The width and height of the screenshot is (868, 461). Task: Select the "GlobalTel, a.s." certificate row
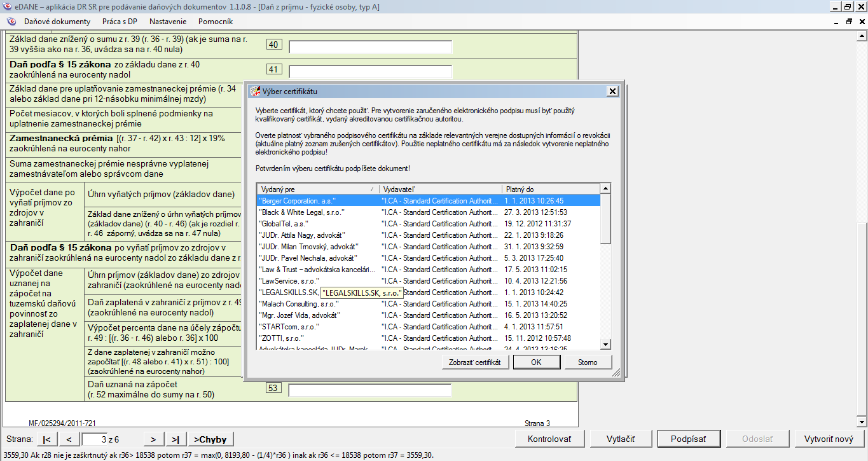point(429,224)
